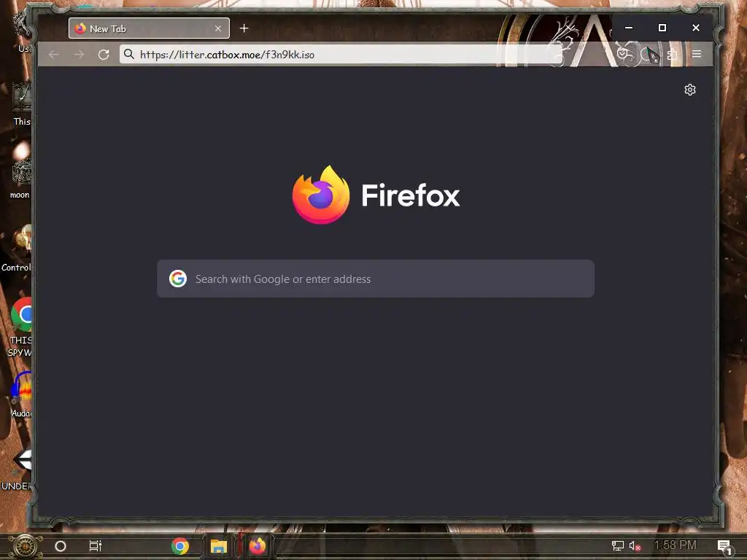
Task: Click the network tray icon
Action: [617, 545]
